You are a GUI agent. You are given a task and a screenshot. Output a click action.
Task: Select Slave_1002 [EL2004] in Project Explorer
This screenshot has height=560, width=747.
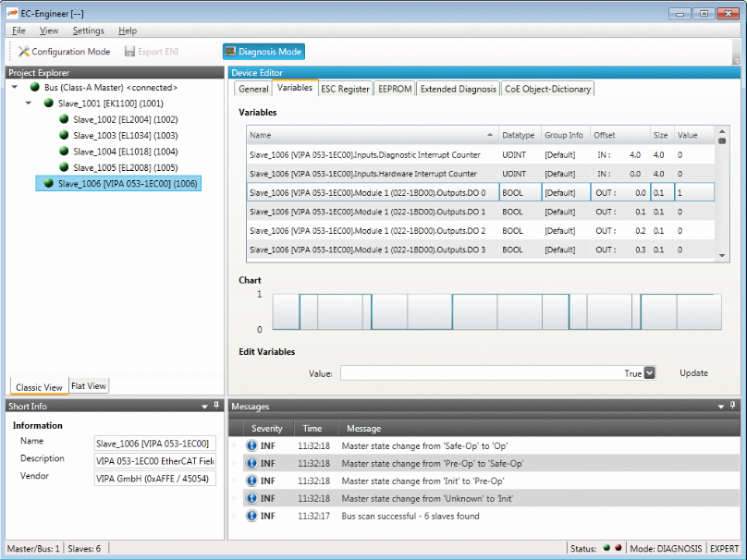[126, 119]
